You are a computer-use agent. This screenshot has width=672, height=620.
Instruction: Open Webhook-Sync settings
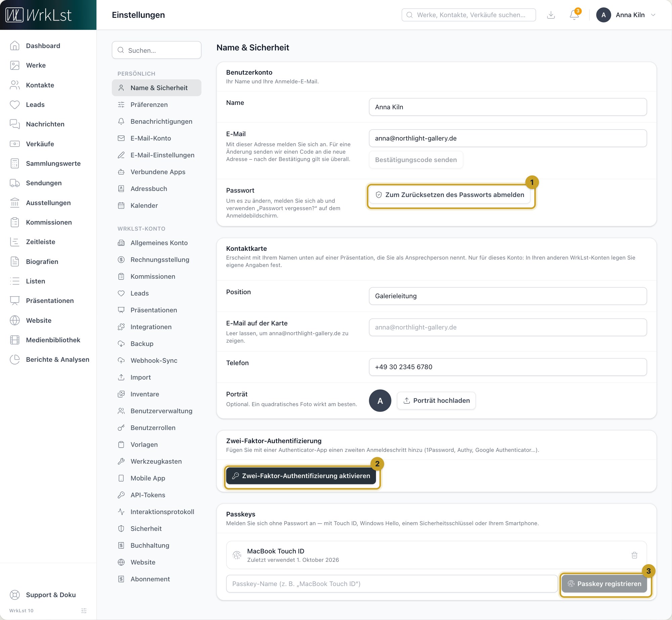point(157,360)
